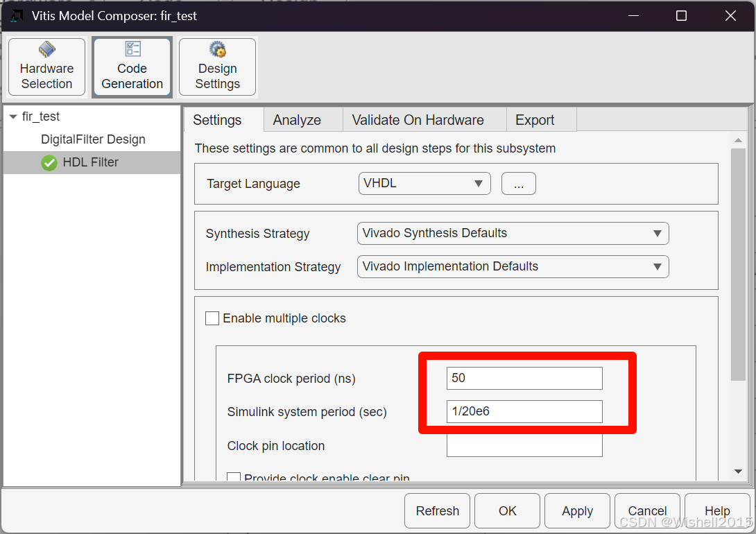This screenshot has width=756, height=534.
Task: Open the Implementation Strategy dropdown
Action: (x=513, y=266)
